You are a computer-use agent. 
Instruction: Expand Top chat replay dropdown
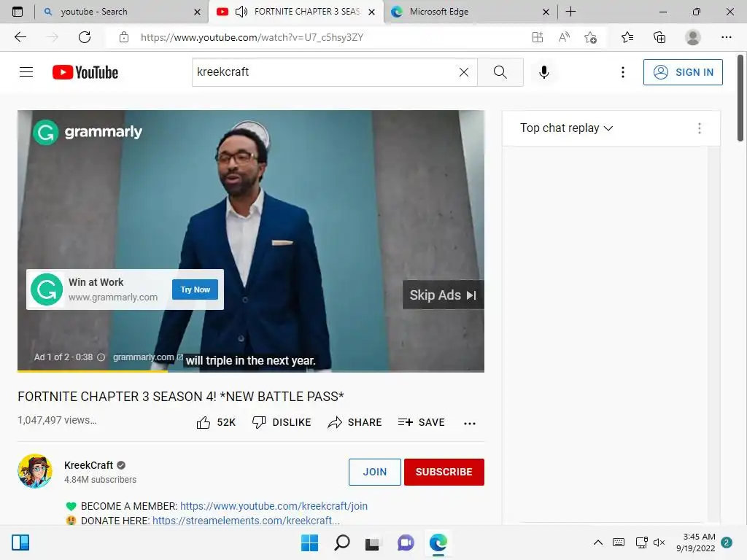[566, 128]
